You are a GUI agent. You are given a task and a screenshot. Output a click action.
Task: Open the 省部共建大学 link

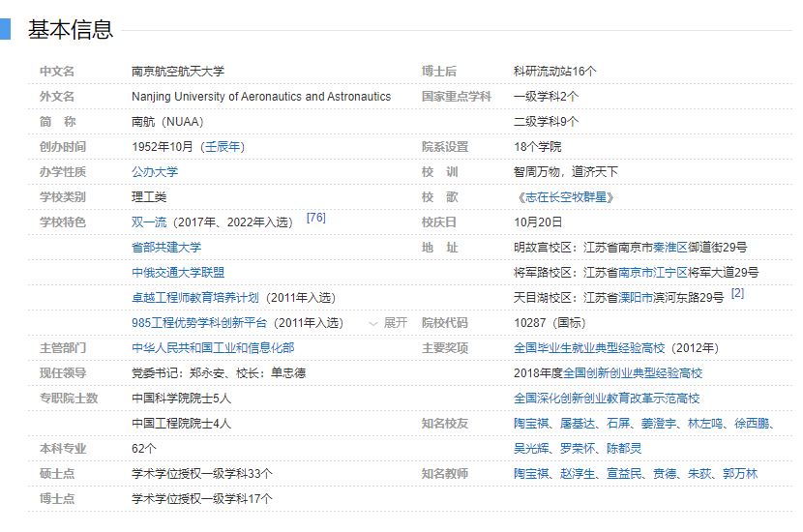[166, 248]
